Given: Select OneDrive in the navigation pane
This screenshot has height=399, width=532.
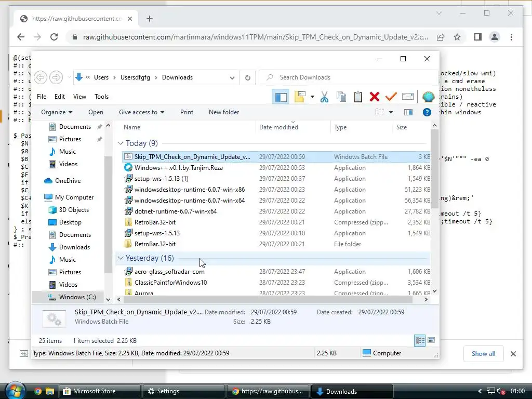Looking at the screenshot, I should coord(68,181).
